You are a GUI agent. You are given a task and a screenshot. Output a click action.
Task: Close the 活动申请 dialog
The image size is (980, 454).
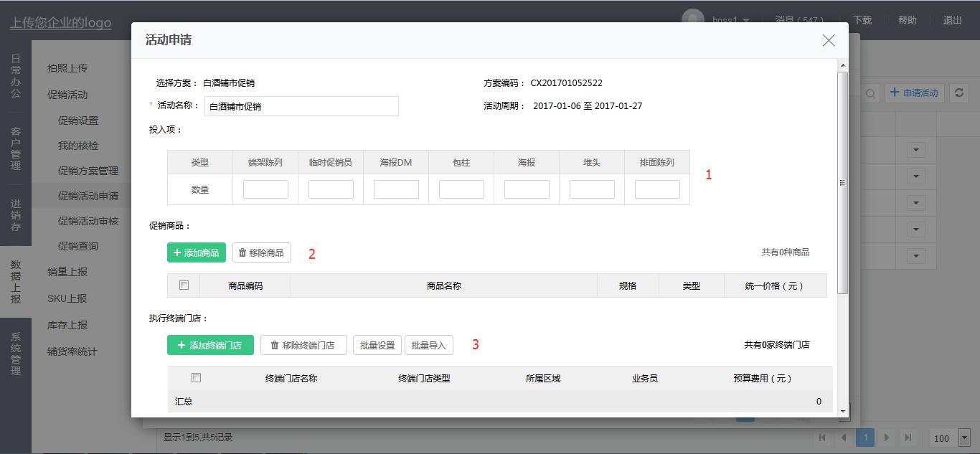click(829, 41)
